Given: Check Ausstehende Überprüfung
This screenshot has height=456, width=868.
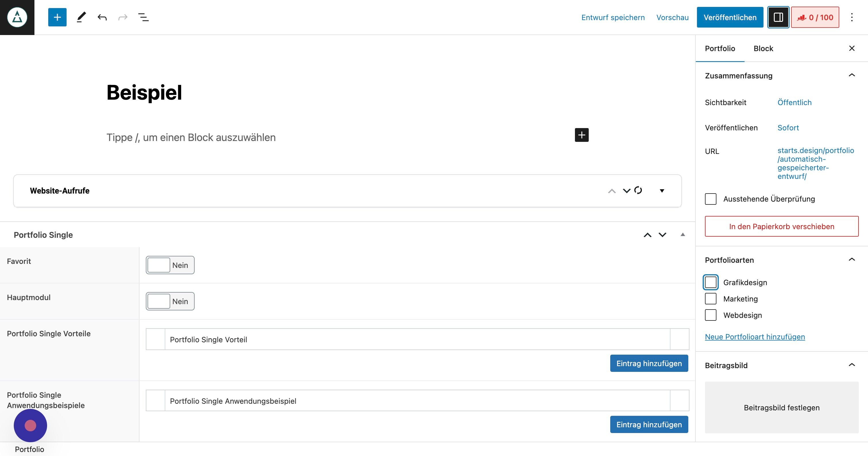Looking at the screenshot, I should [711, 199].
